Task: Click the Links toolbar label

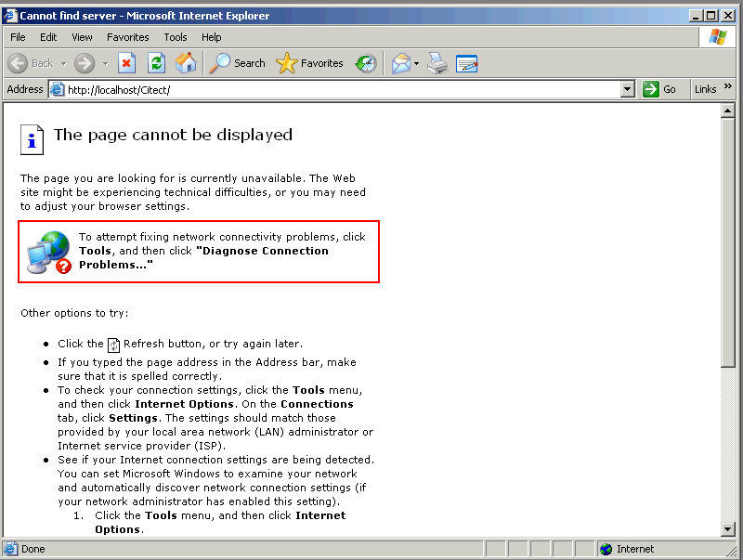Action: pos(705,89)
